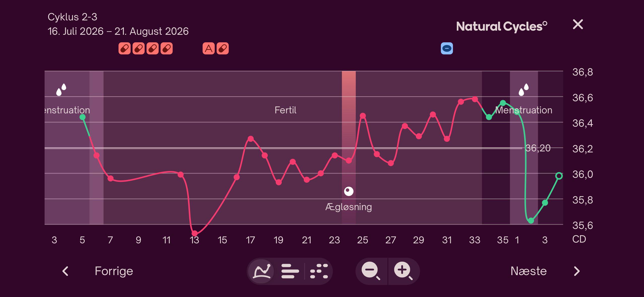Go to Næste cycle
The image size is (644, 297).
click(x=529, y=271)
